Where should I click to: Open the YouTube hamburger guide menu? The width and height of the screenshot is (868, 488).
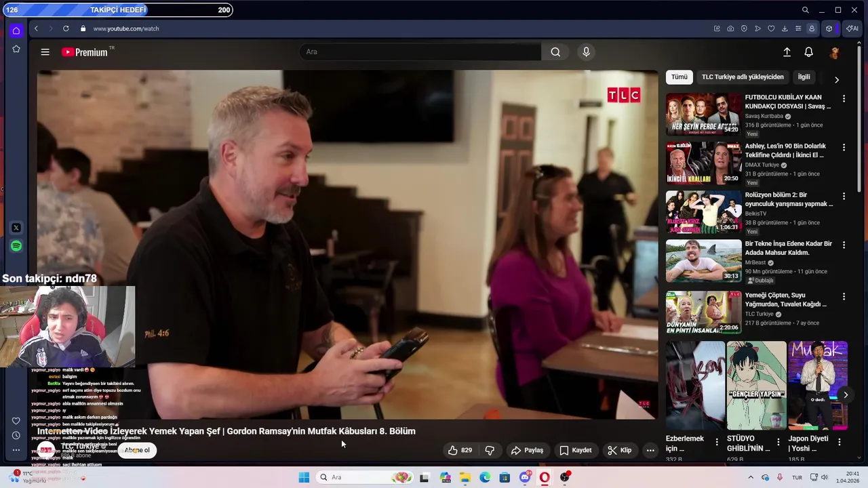click(x=45, y=52)
